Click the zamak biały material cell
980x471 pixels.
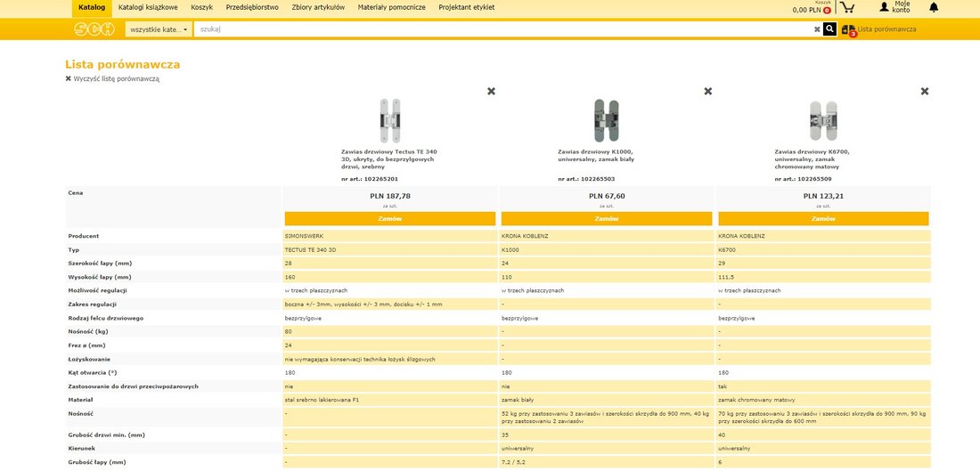[x=606, y=400]
